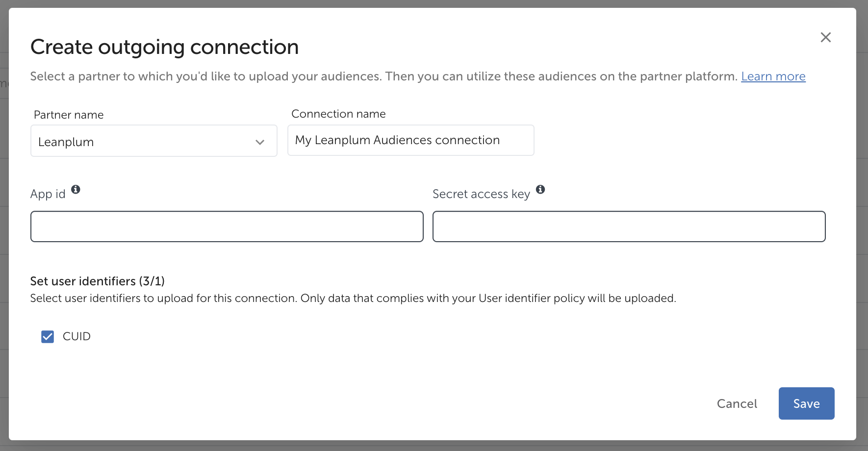The width and height of the screenshot is (868, 451).
Task: Focus the App id text field
Action: tap(227, 226)
